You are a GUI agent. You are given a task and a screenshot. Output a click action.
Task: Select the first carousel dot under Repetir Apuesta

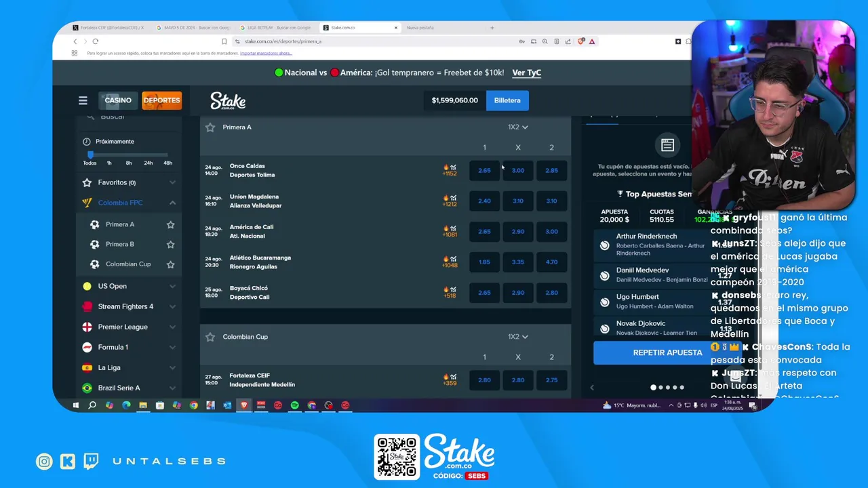point(654,388)
